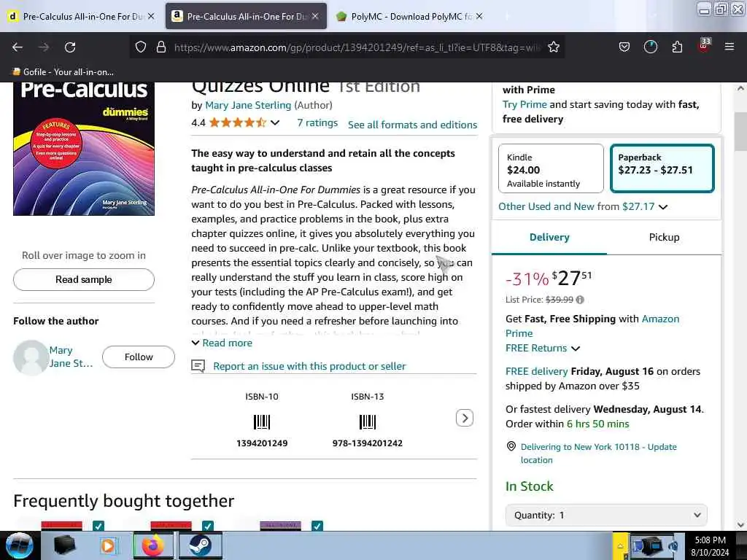Image resolution: width=747 pixels, height=560 pixels.
Task: Open the ISBN-10 barcode icon
Action: [262, 422]
